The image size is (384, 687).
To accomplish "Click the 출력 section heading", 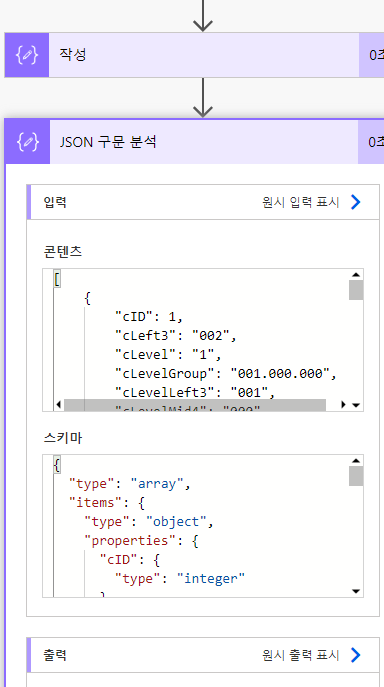I will 55,655.
